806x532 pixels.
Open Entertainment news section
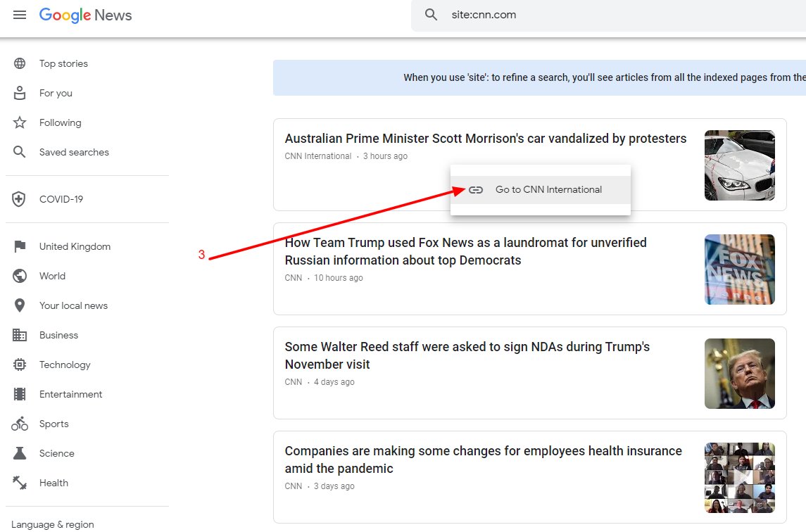click(x=71, y=394)
